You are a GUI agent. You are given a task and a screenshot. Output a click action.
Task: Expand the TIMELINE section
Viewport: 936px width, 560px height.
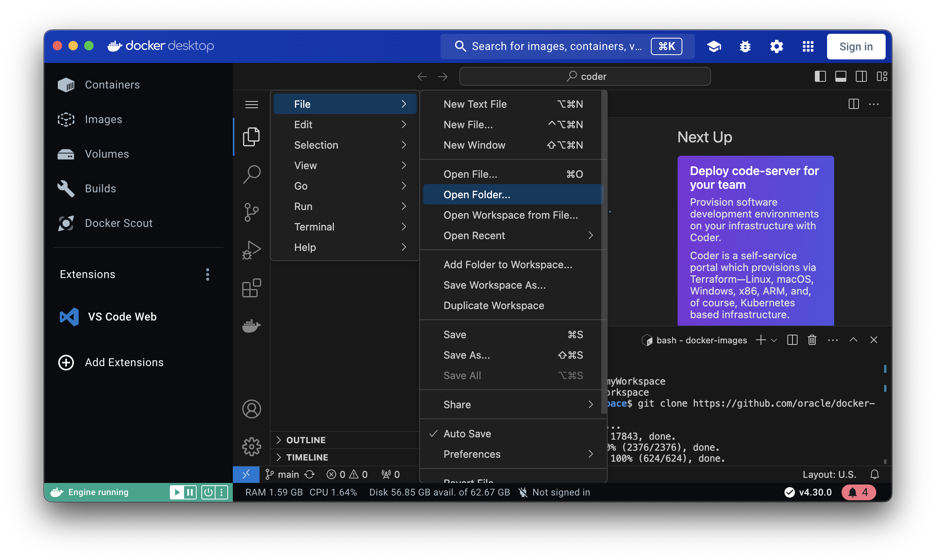(x=307, y=457)
